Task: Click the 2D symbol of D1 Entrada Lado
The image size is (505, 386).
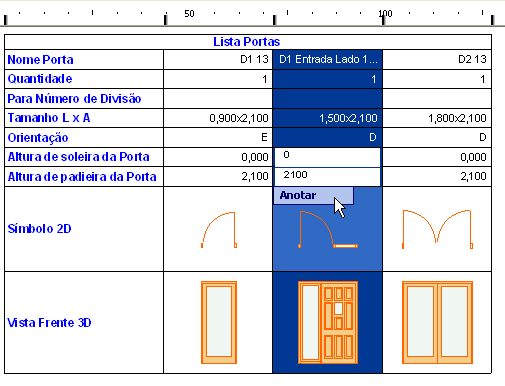Action: click(x=328, y=229)
